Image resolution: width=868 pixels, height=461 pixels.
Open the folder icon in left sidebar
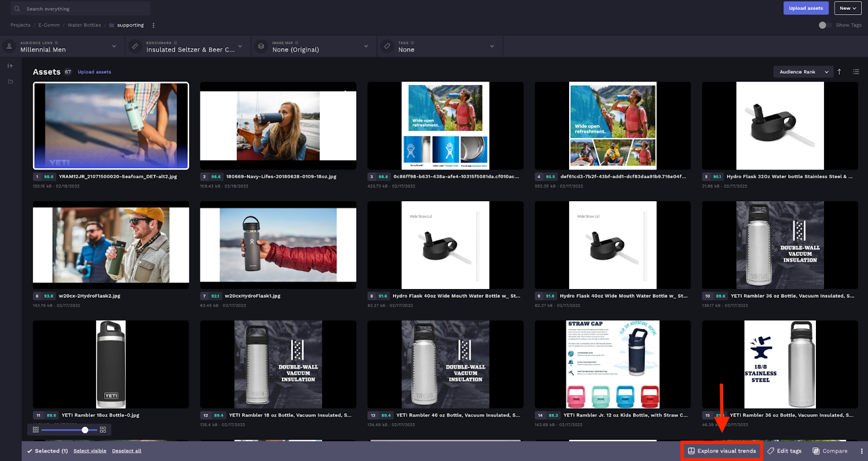(x=10, y=82)
